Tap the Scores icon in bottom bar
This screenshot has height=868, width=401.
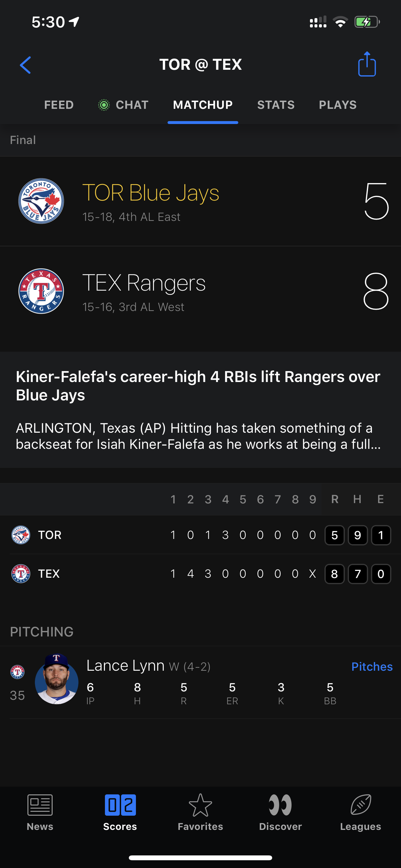[120, 805]
